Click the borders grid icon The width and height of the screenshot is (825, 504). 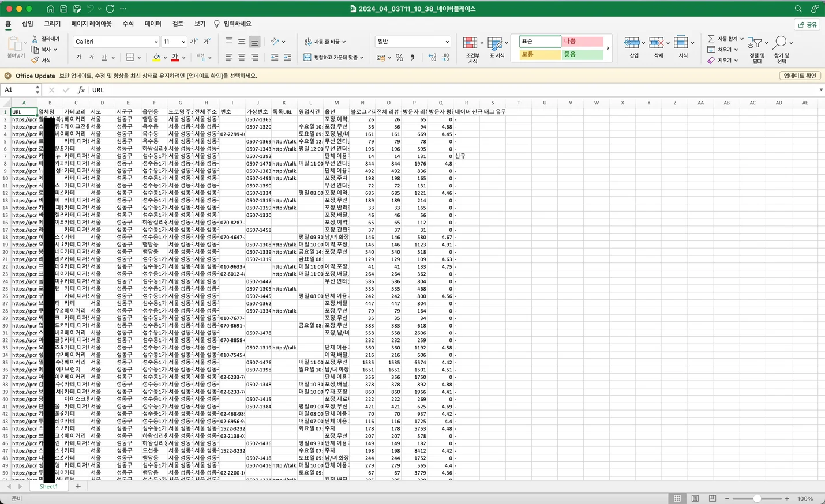130,57
